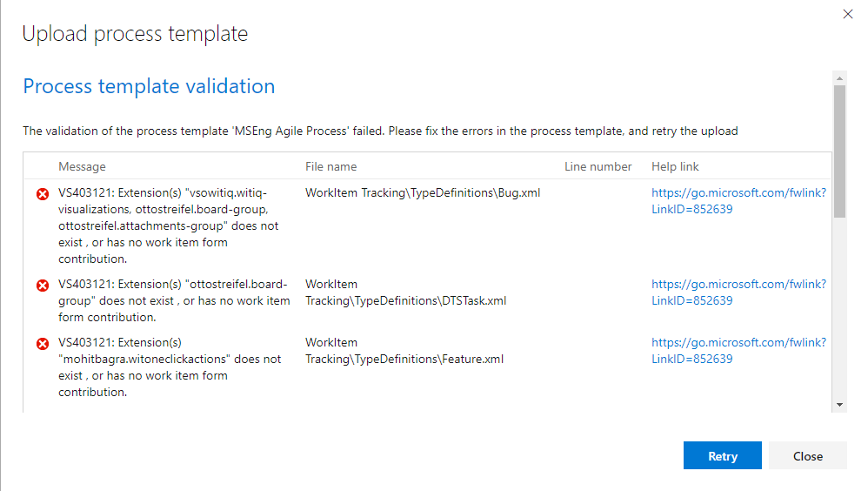Screen dimensions: 868x491
Task: Click the error icon for the Feature.xml row
Action: pos(42,343)
